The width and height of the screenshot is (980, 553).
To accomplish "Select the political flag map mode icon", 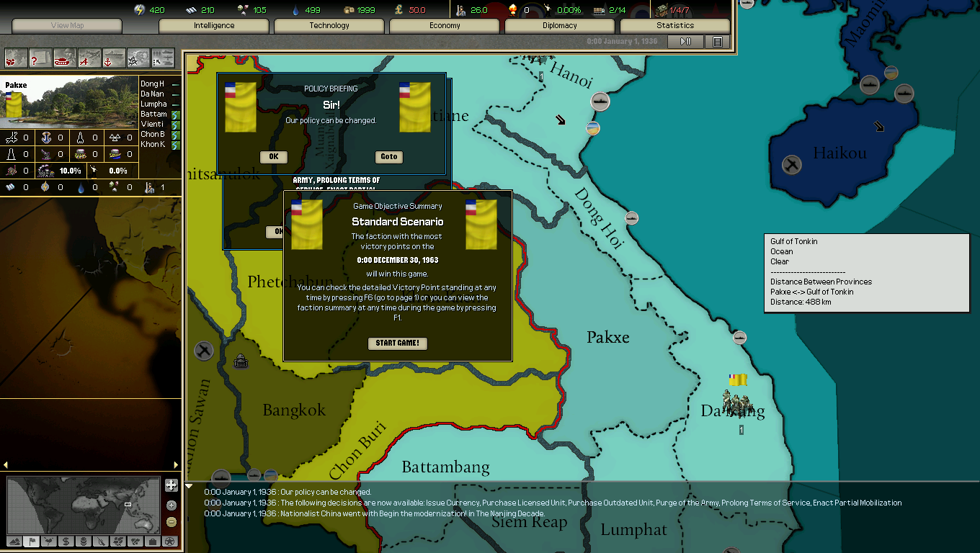I will point(31,541).
